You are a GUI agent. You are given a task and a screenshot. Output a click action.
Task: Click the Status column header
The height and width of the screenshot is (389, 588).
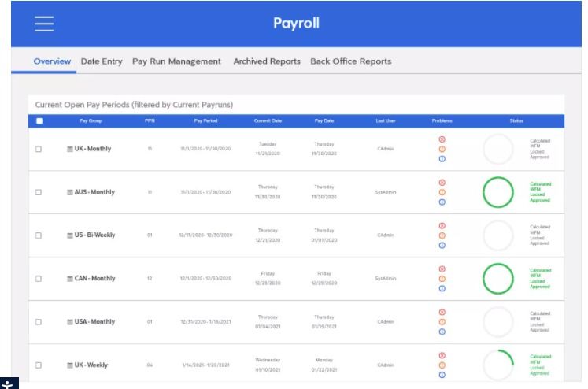tap(516, 120)
